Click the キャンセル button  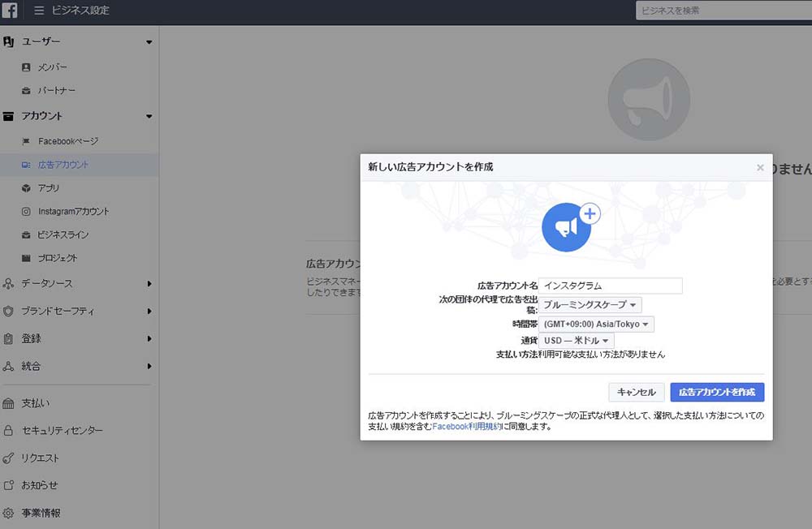pos(637,393)
